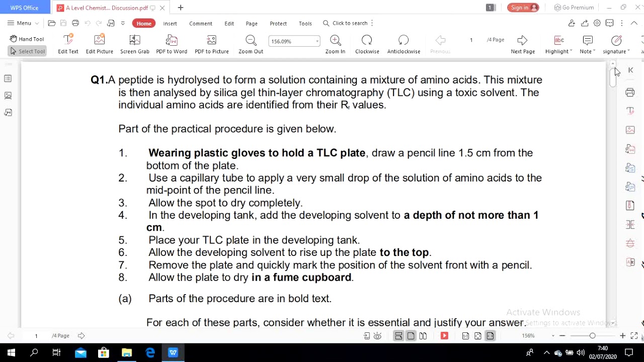Image resolution: width=644 pixels, height=362 pixels.
Task: Click the Print icon in quick access bar
Action: click(x=75, y=23)
